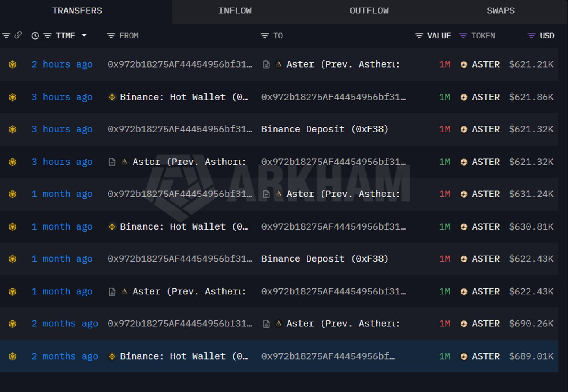Click the Aster logo in the $631.24K row
The height and width of the screenshot is (392, 568).
(278, 194)
